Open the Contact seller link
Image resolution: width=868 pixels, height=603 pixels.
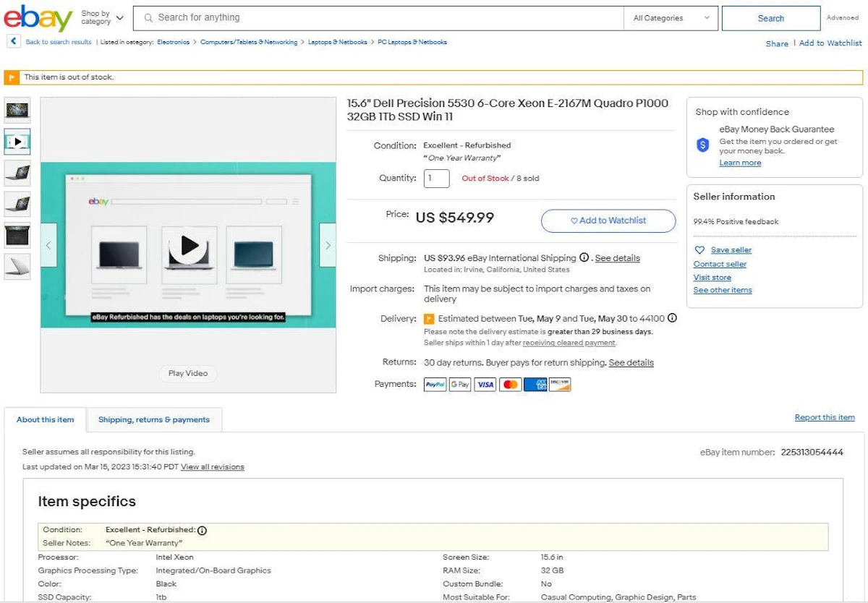(x=720, y=264)
